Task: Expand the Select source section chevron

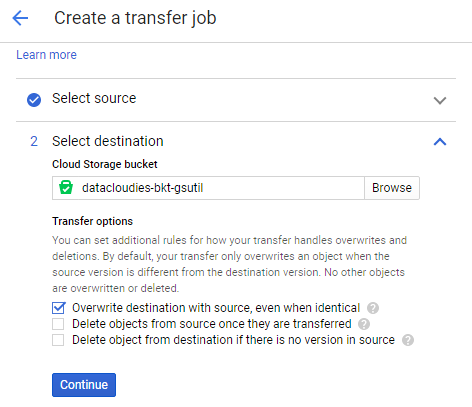Action: pos(440,100)
